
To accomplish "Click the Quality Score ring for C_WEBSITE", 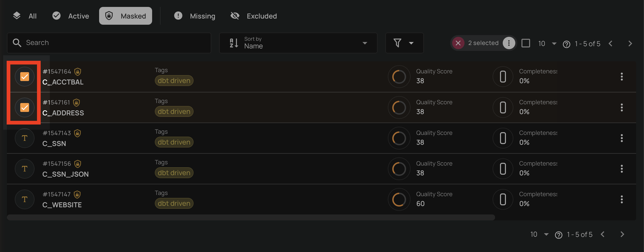I will tap(399, 199).
